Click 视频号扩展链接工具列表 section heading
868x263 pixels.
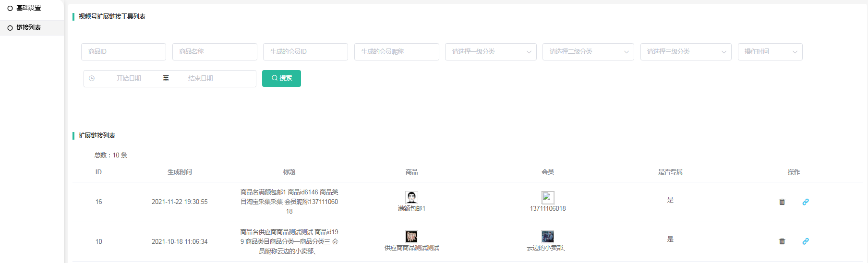pyautogui.click(x=112, y=16)
